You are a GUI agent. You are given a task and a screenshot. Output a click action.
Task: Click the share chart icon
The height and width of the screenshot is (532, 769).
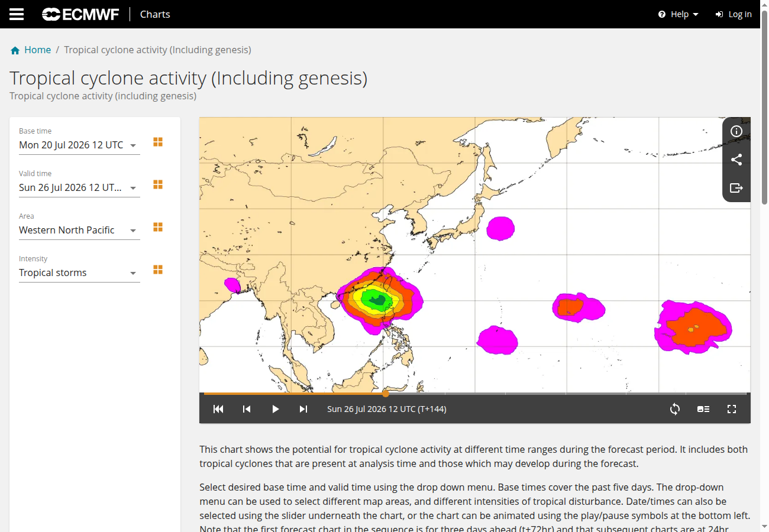[736, 160]
